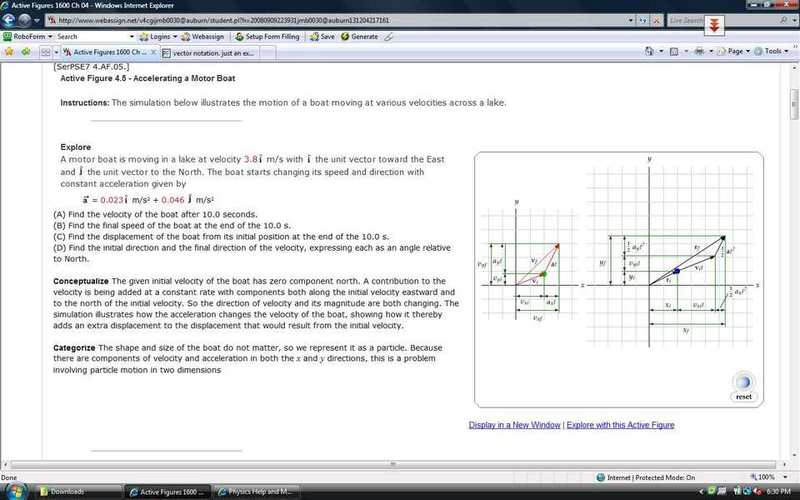Viewport: 800px width, 500px height.
Task: Refresh the page with the refresh icon
Action: click(643, 20)
